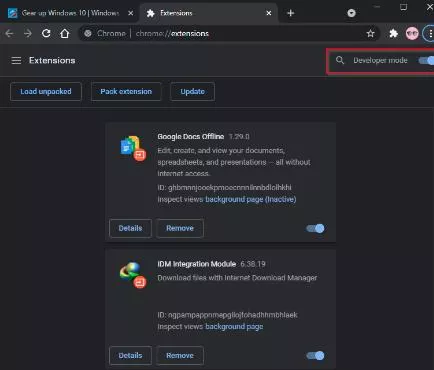Bookmark this page with the star icon
This screenshot has height=370, width=434.
[x=370, y=33]
